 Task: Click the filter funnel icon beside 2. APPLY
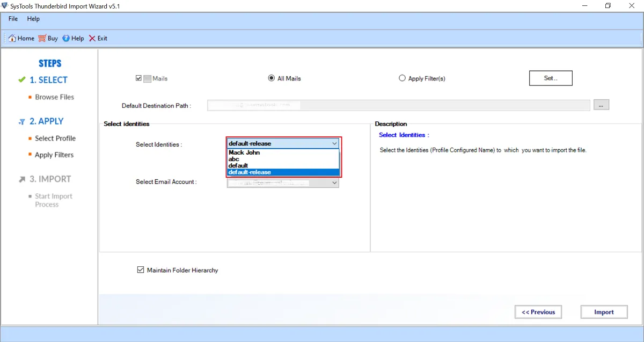coord(22,122)
